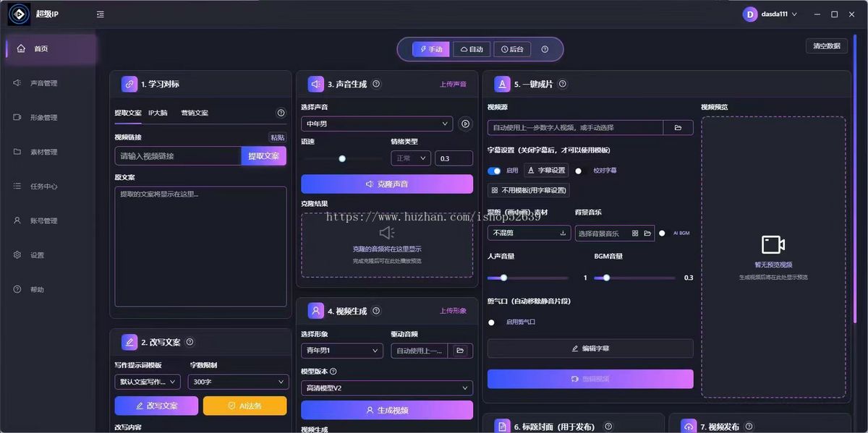
Task: Select the 提取文案 tab
Action: click(x=128, y=113)
